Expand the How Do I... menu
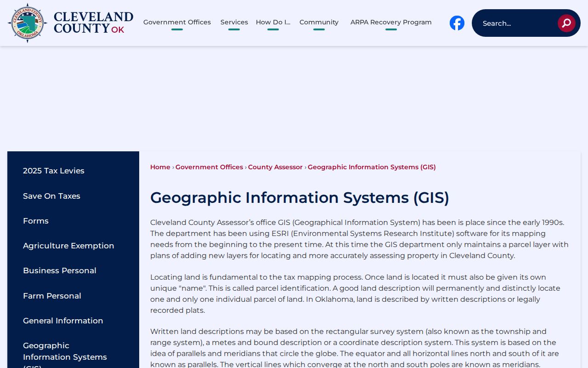Viewport: 588px width, 368px height. tap(273, 22)
